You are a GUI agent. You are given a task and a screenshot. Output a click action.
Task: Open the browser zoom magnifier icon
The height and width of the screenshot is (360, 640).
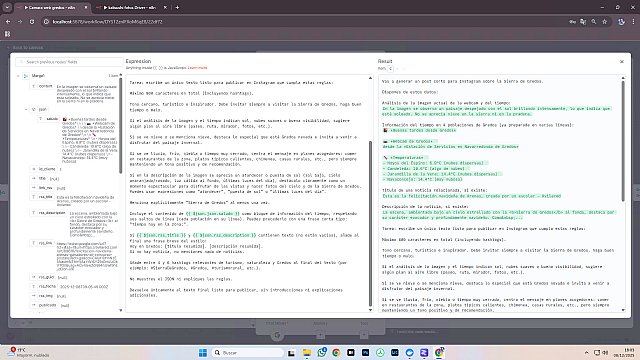pyautogui.click(x=594, y=22)
